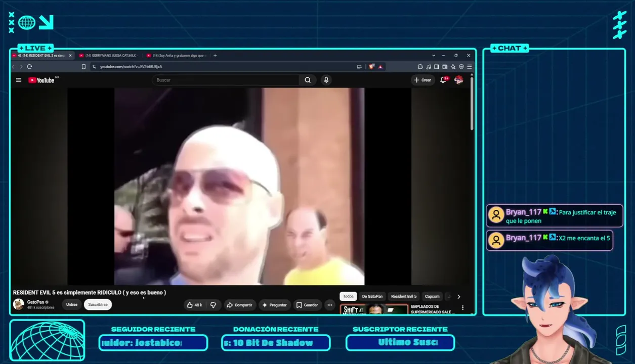Viewport: 635px width, 364px height.
Task: Select the Resident Evil 5 filter chip
Action: (404, 296)
